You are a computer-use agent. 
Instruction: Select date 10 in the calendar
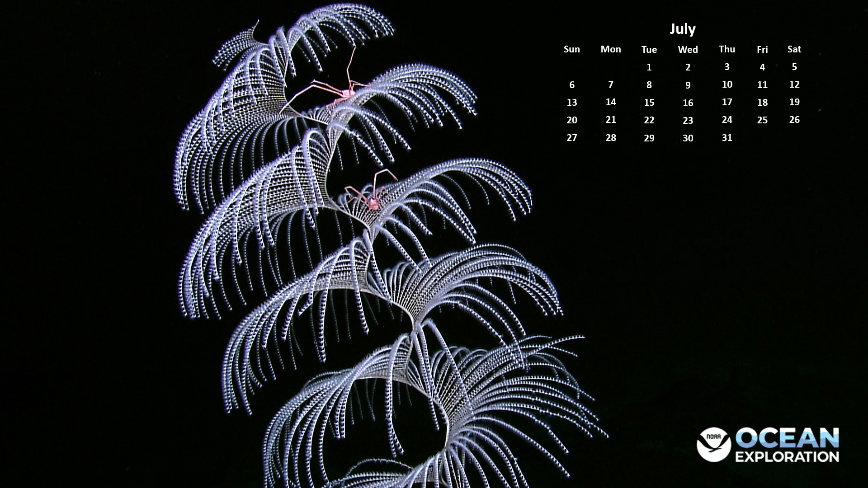726,84
